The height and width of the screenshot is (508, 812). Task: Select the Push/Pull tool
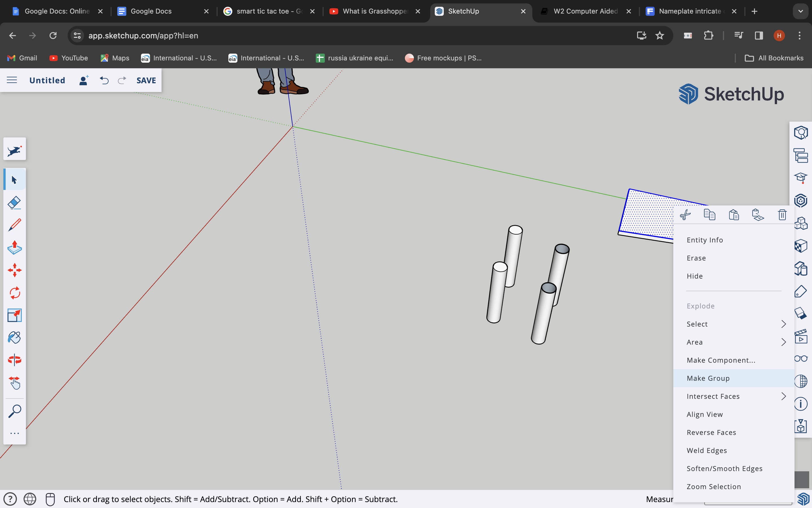(14, 248)
